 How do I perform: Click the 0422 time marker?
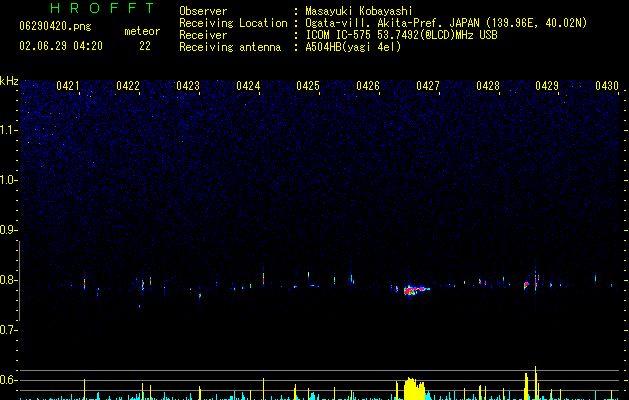coord(128,86)
